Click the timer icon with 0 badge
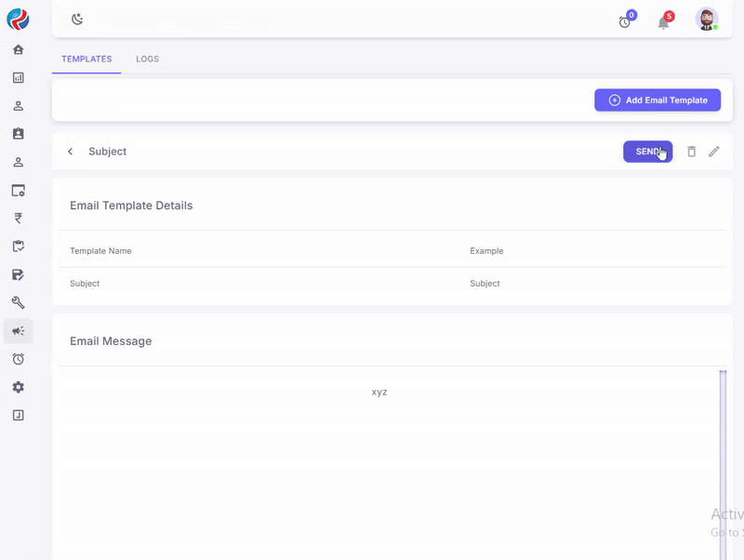Image resolution: width=744 pixels, height=560 pixels. (625, 21)
